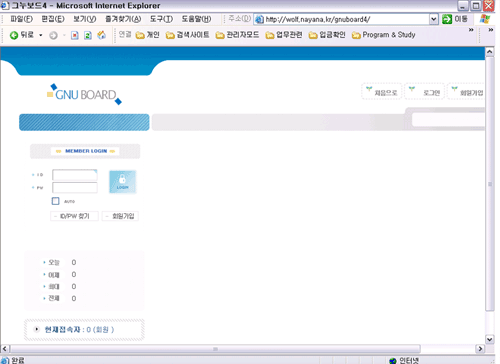Viewport: 500px width, 364px height.
Task: Open the 검색사이트 links folder
Action: coord(187,35)
